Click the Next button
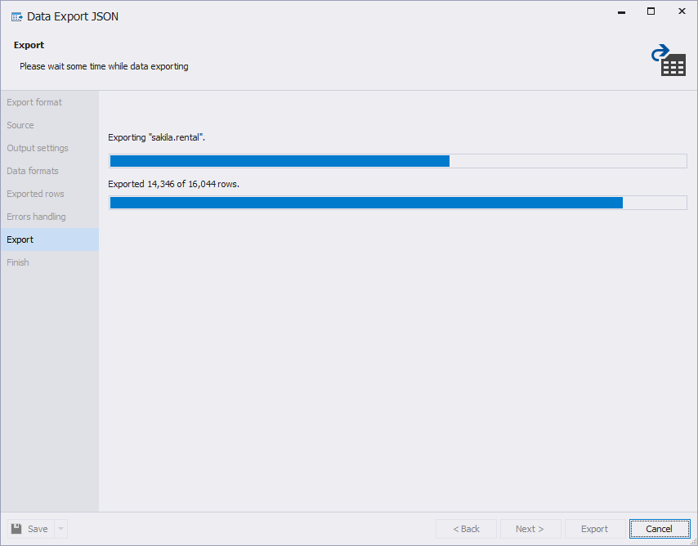Screen dimensions: 698x546 pyautogui.click(x=529, y=529)
